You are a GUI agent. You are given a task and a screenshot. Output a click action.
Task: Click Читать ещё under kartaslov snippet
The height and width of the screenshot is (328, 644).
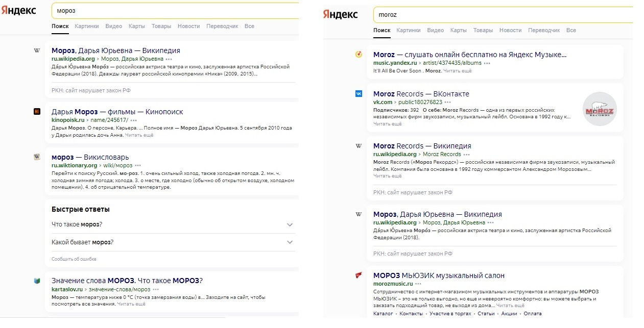point(131,304)
